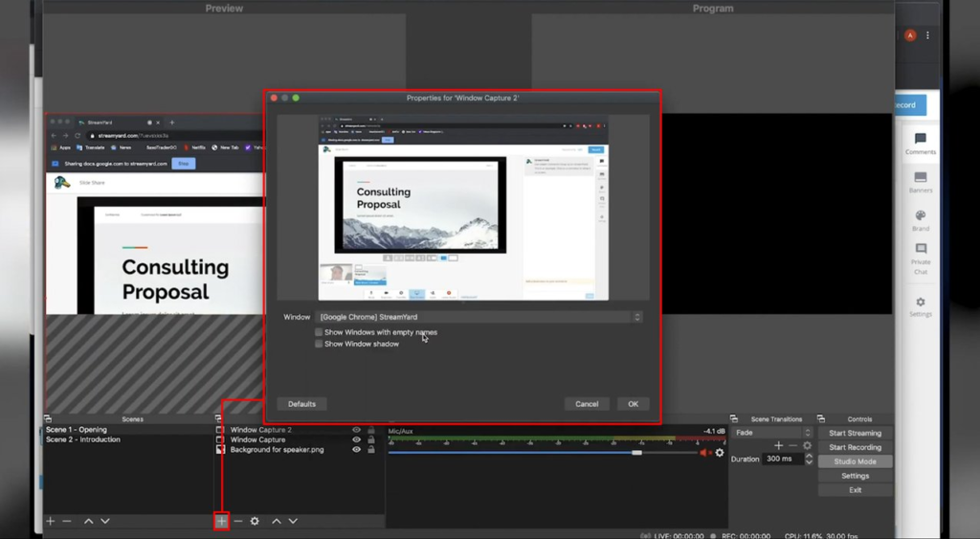Mute the Mic/Aux speaker icon
The width and height of the screenshot is (980, 539).
pos(704,453)
